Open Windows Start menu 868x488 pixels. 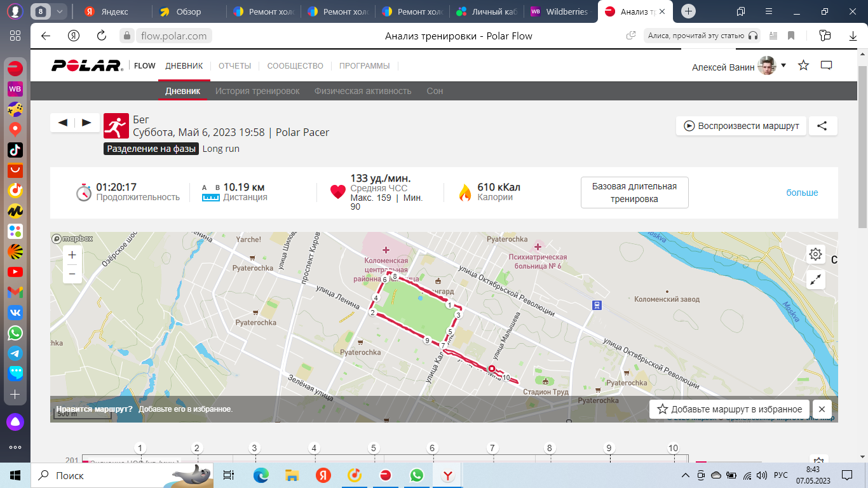[x=15, y=475]
